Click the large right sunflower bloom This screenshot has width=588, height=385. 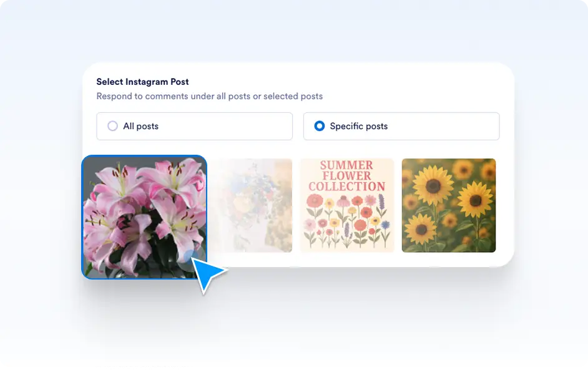475,200
